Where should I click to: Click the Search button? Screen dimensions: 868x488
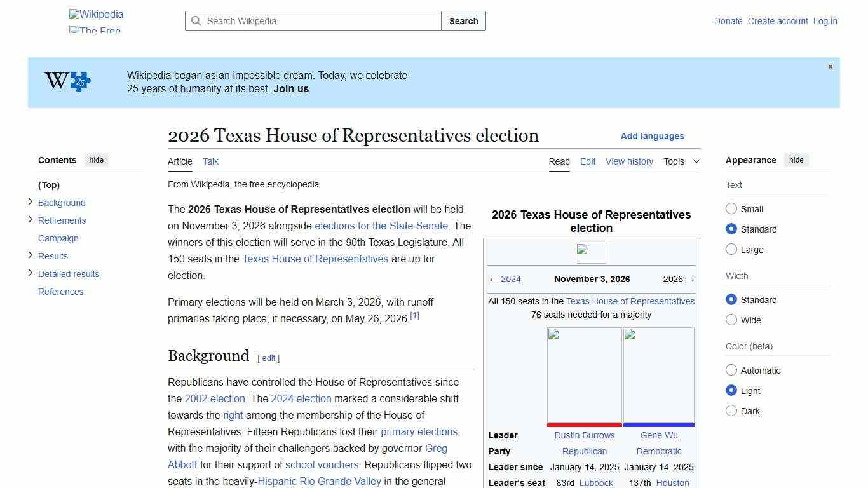pyautogui.click(x=463, y=21)
